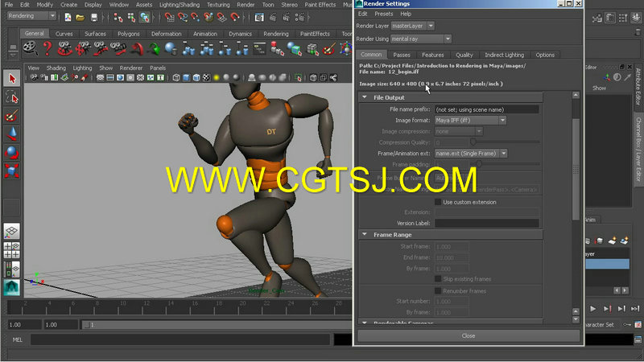Click Render Settings vertical scrollbar

click(576, 170)
